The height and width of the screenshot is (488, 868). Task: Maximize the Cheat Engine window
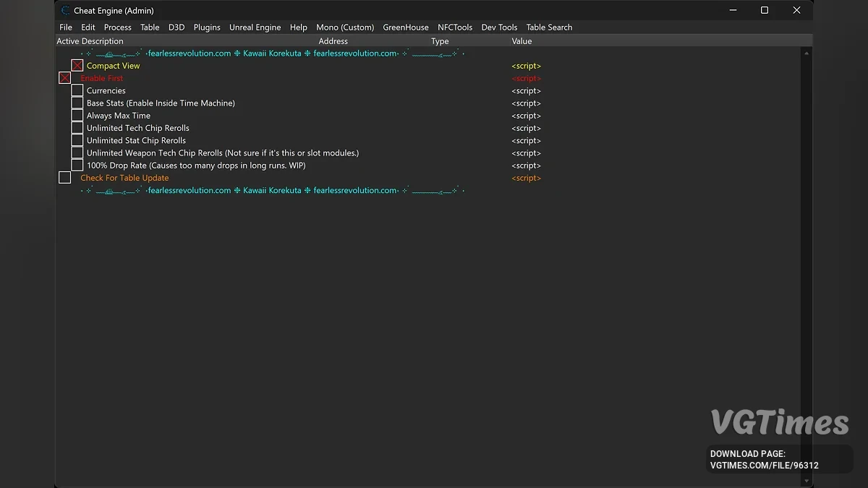[765, 10]
